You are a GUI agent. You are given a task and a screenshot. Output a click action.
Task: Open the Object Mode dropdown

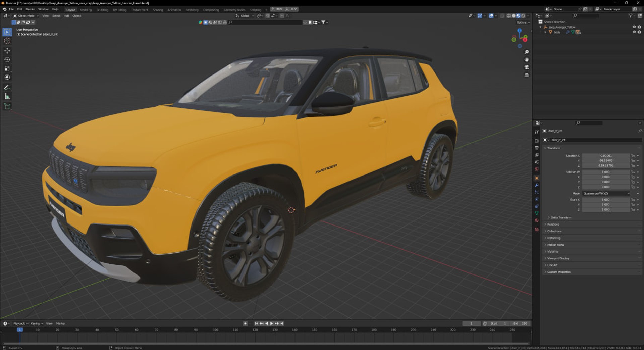[x=26, y=16]
